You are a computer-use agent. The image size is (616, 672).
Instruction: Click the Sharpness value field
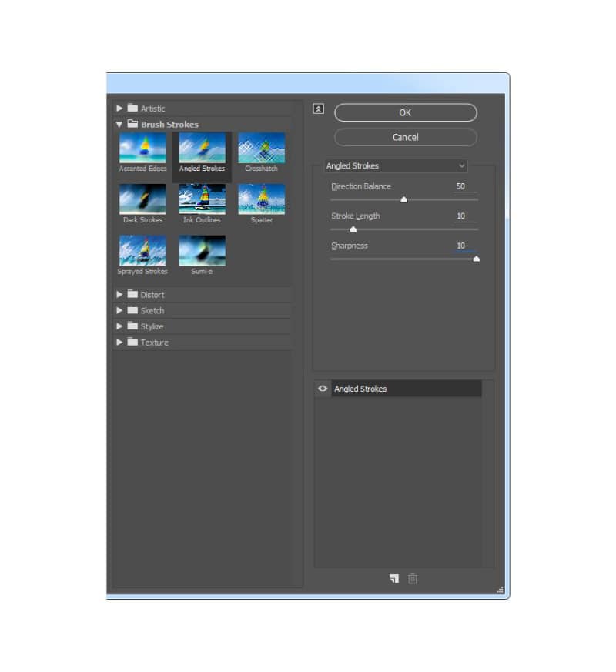[465, 246]
